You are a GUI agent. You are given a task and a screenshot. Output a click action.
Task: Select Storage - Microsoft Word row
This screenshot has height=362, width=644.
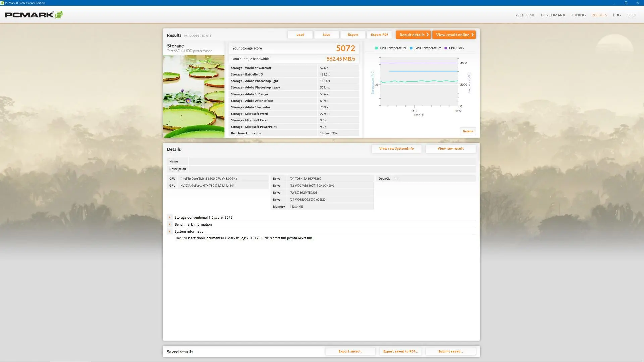[294, 114]
